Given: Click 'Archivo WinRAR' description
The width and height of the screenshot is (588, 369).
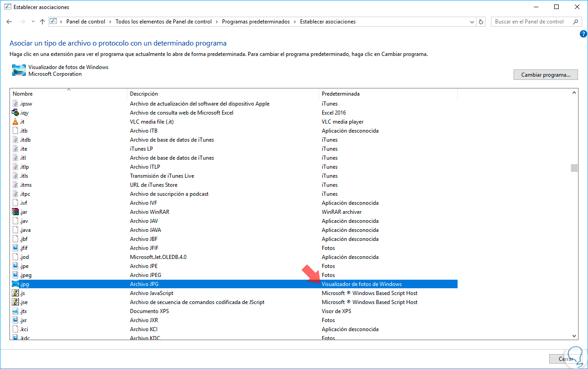Looking at the screenshot, I should pos(149,212).
